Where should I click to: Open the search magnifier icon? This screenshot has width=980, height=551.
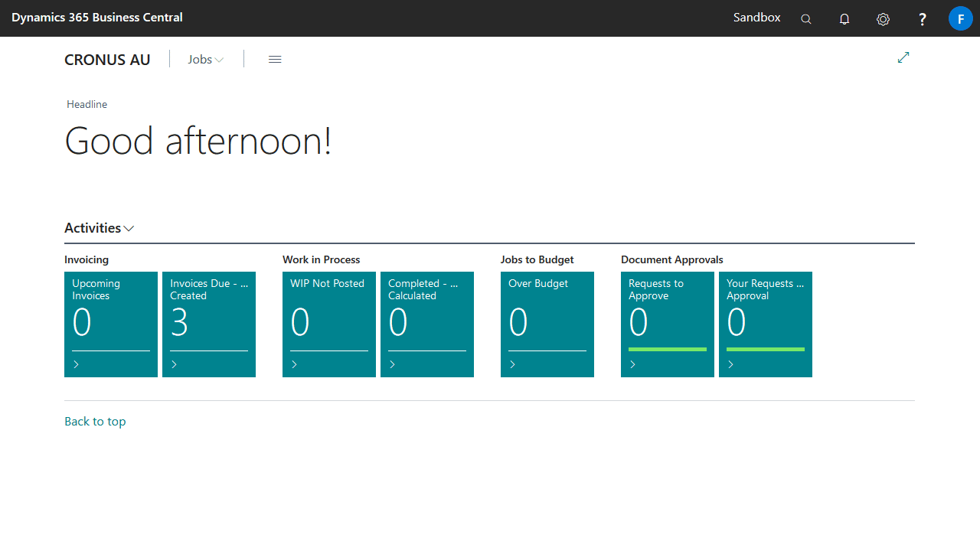806,19
